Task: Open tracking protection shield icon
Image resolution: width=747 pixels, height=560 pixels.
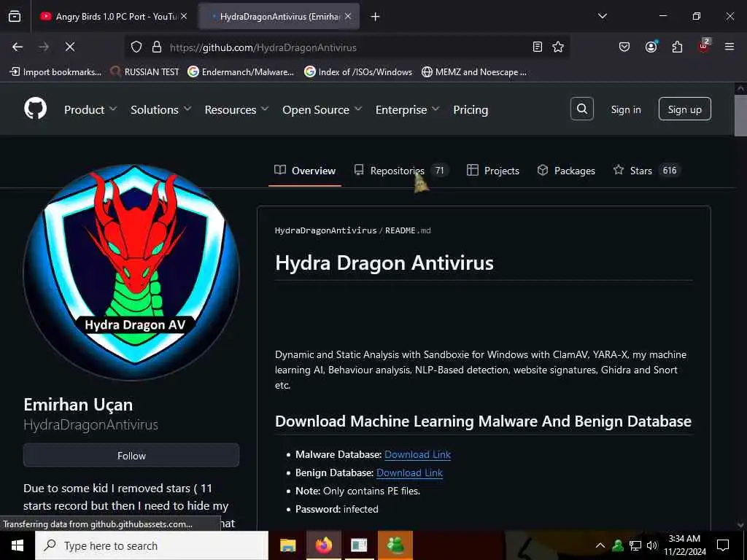Action: (x=136, y=47)
